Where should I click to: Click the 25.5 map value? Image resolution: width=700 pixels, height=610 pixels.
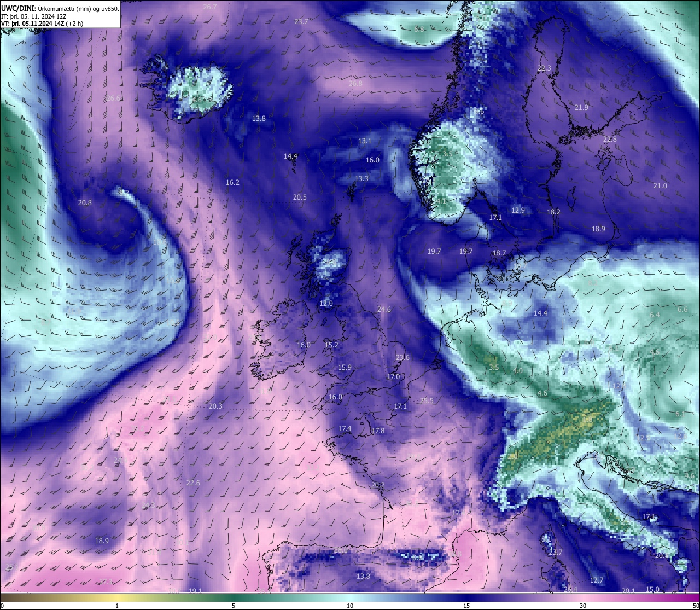(x=427, y=401)
